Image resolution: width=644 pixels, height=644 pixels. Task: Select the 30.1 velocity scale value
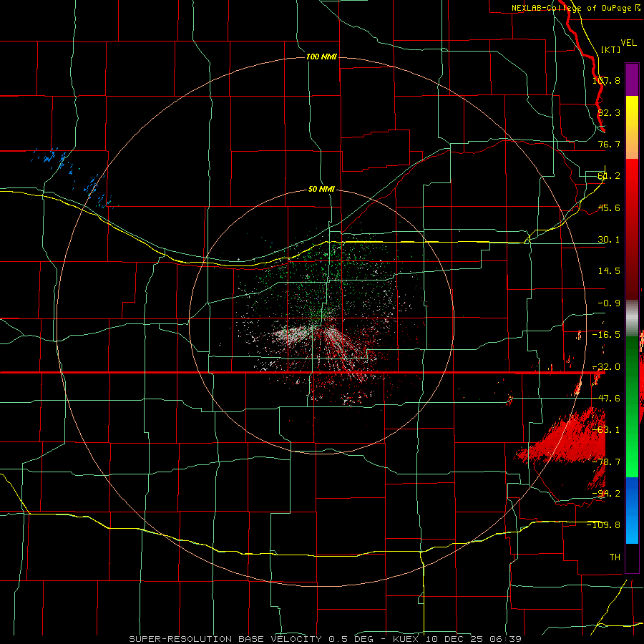609,240
